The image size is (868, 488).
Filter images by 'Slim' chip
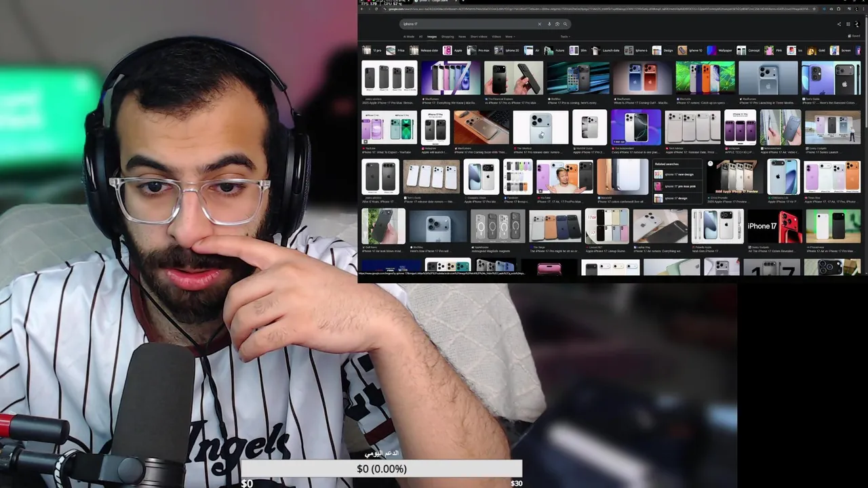(578, 50)
